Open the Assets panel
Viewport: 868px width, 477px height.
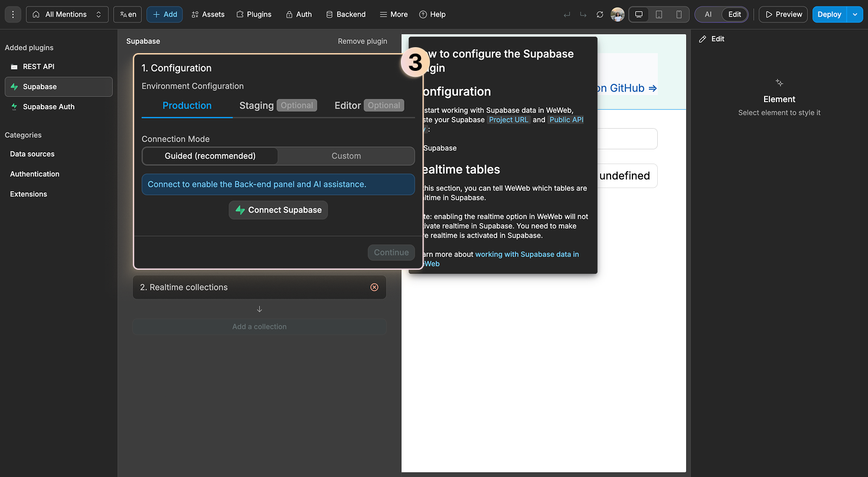tap(208, 14)
